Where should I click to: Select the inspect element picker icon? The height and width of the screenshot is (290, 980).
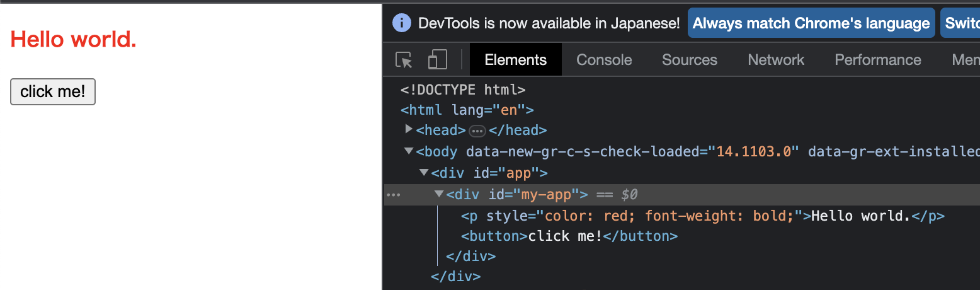[x=404, y=60]
